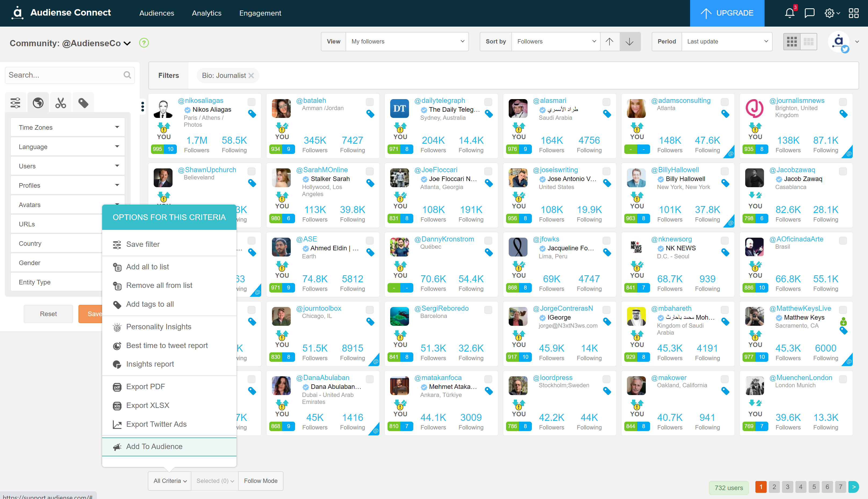Open the community help question icon
Image resolution: width=868 pixels, height=499 pixels.
click(x=144, y=43)
